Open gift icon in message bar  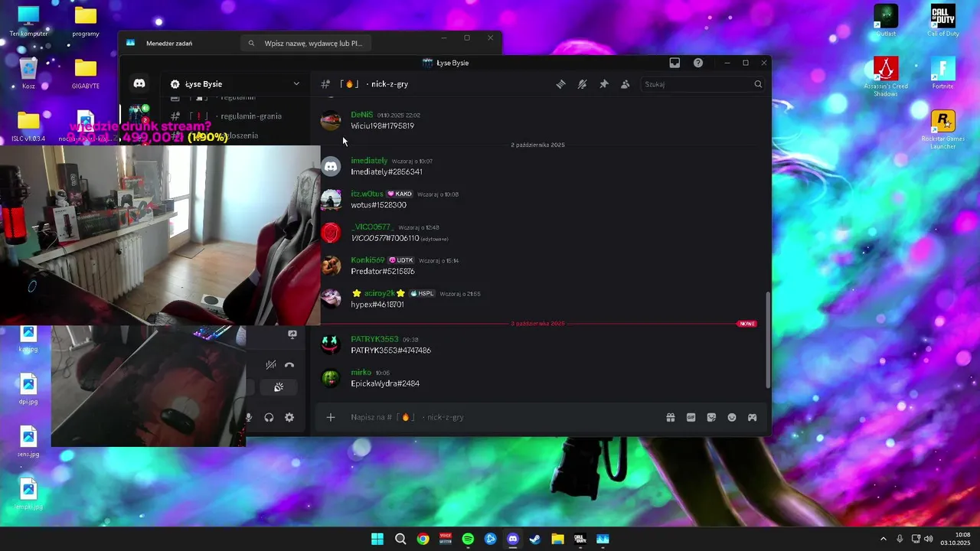(671, 417)
